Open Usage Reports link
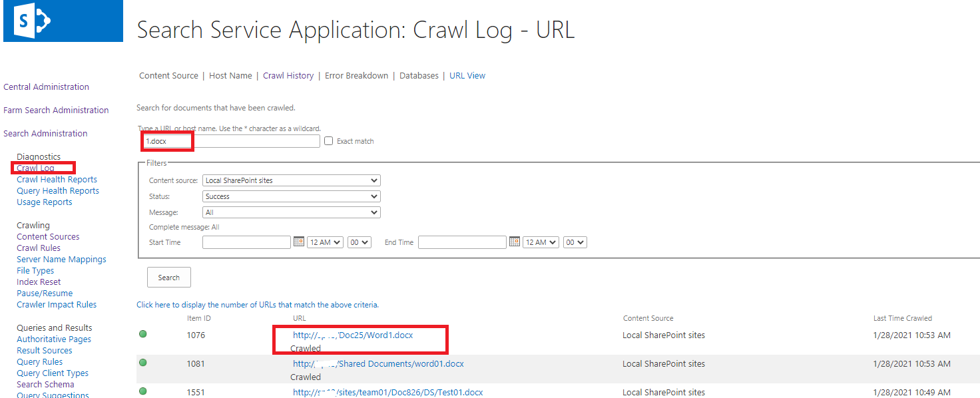Image resolution: width=980 pixels, height=398 pixels. [44, 202]
